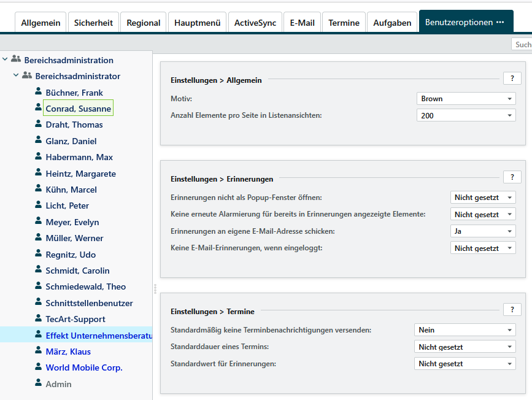
Task: Open help for Einstellungen > Erinnerungen section
Action: pos(511,177)
